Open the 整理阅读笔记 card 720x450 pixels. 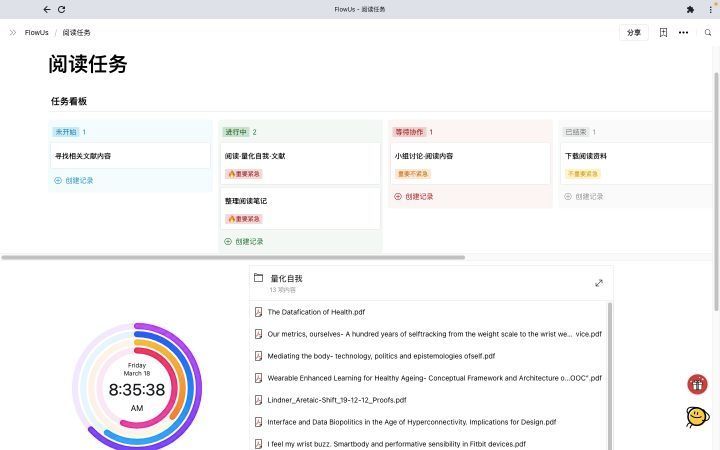coord(300,208)
